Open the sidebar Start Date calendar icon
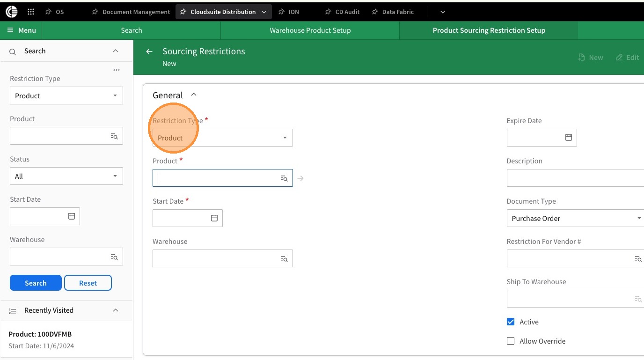The image size is (644, 360). point(72,216)
